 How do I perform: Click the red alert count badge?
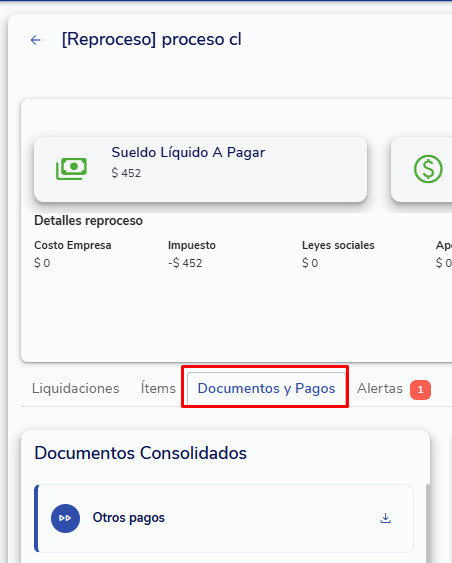tap(420, 390)
